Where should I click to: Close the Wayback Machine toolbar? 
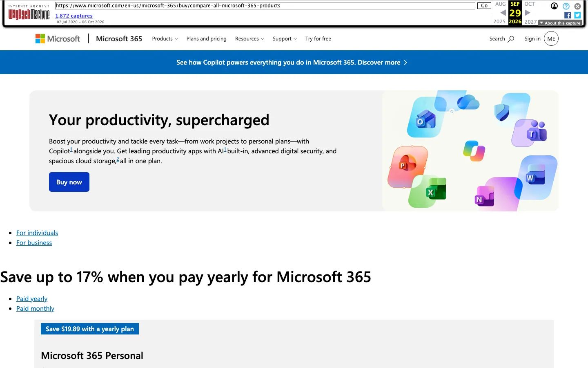pos(577,6)
